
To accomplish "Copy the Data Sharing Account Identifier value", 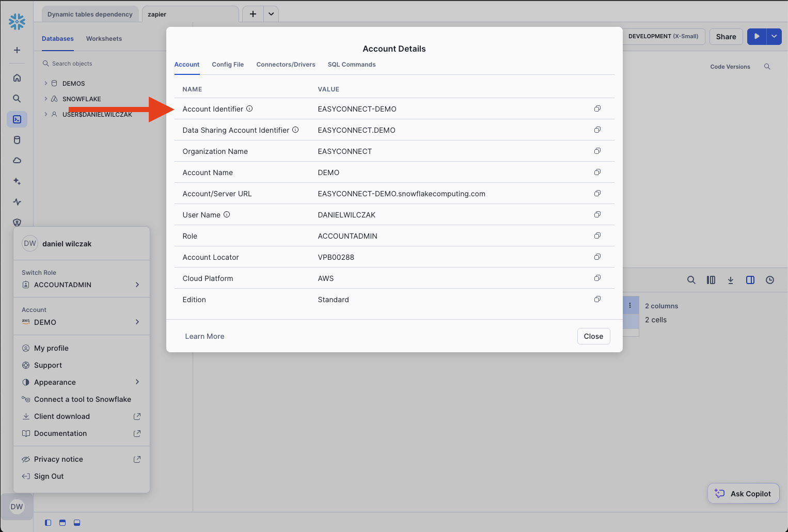I will [x=597, y=130].
